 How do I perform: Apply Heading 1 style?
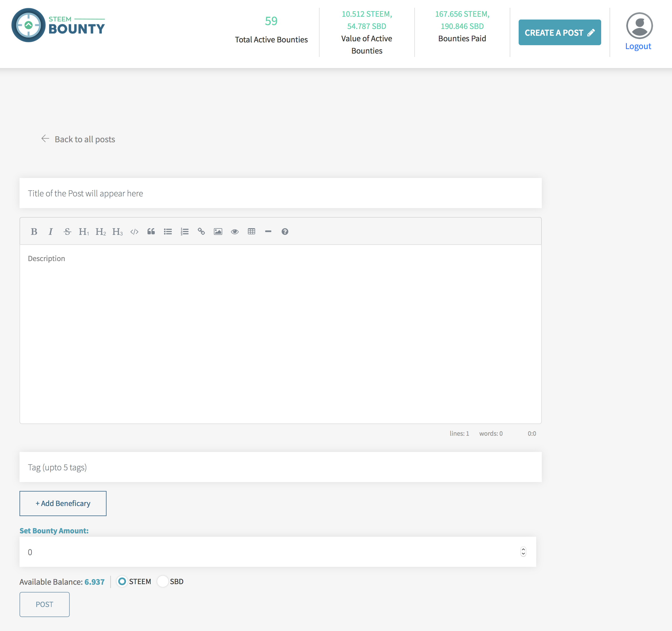[x=84, y=232]
